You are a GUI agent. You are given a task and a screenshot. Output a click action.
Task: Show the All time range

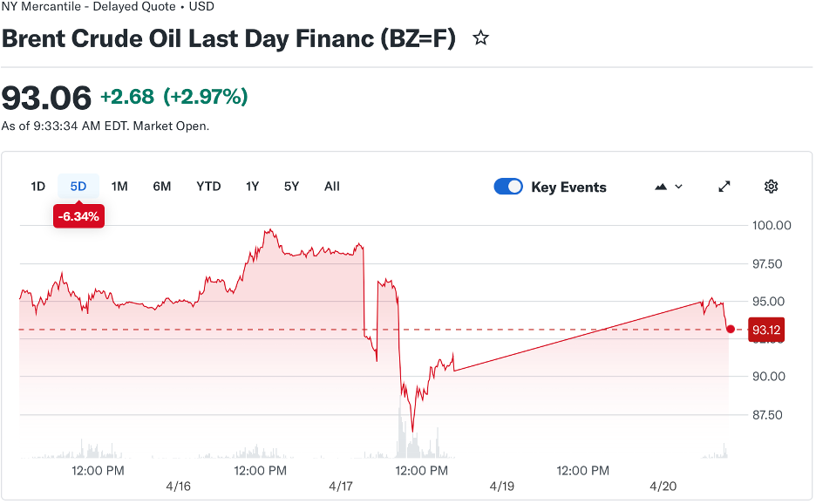click(331, 187)
